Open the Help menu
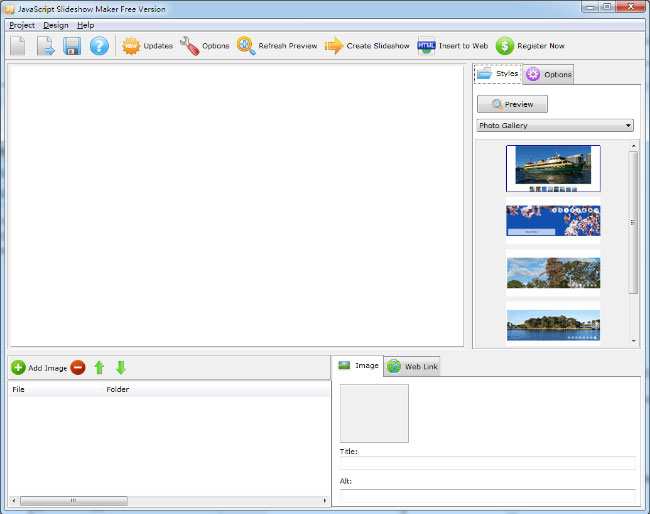The image size is (650, 514). (x=85, y=25)
